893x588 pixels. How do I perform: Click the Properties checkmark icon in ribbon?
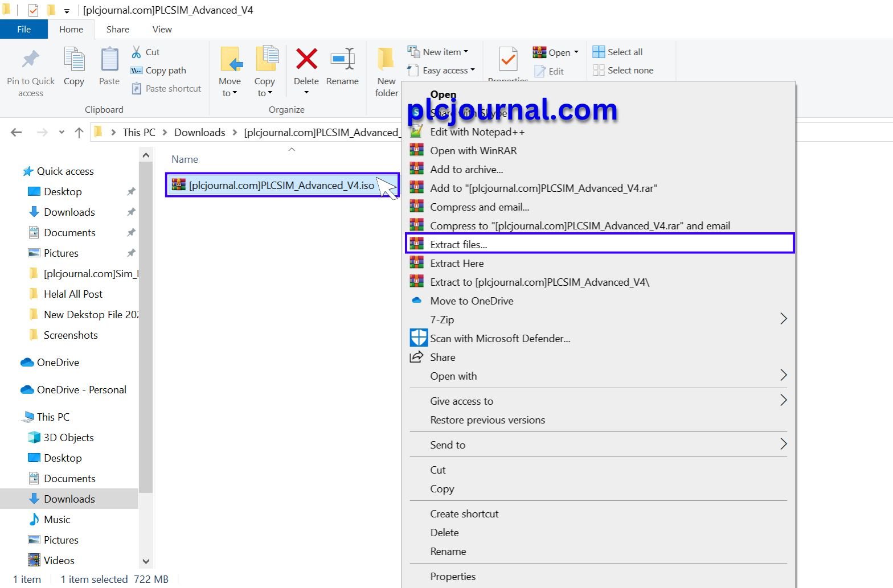coord(508,59)
